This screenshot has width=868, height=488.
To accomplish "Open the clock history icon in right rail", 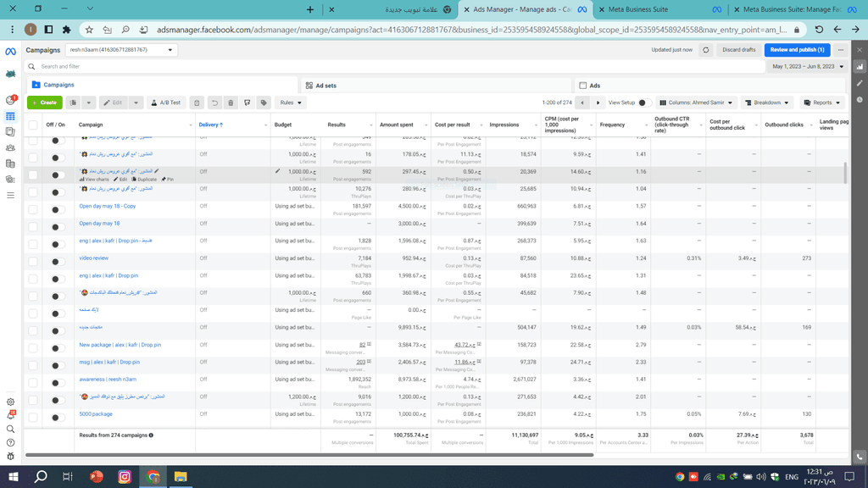I will [860, 100].
